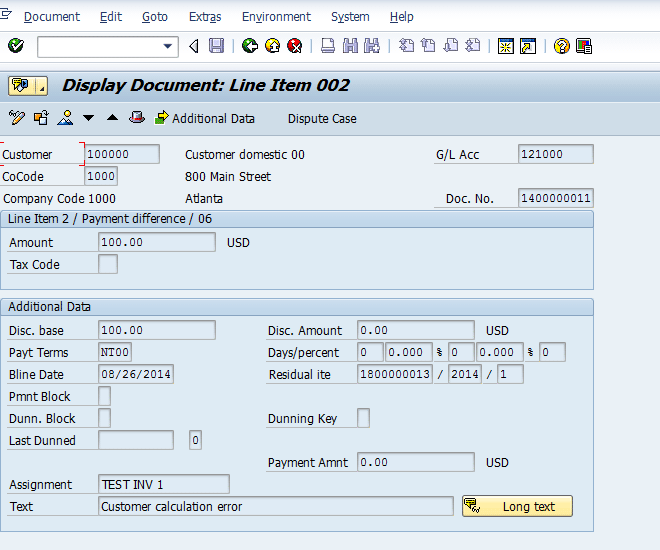660x550 pixels.
Task: Expand the command field dropdown arrow
Action: tap(167, 47)
